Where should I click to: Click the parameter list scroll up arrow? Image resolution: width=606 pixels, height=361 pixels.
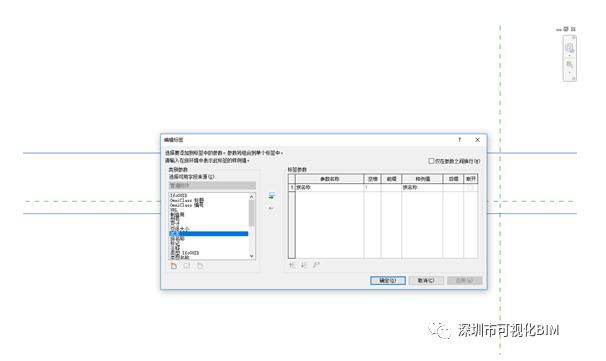click(252, 197)
